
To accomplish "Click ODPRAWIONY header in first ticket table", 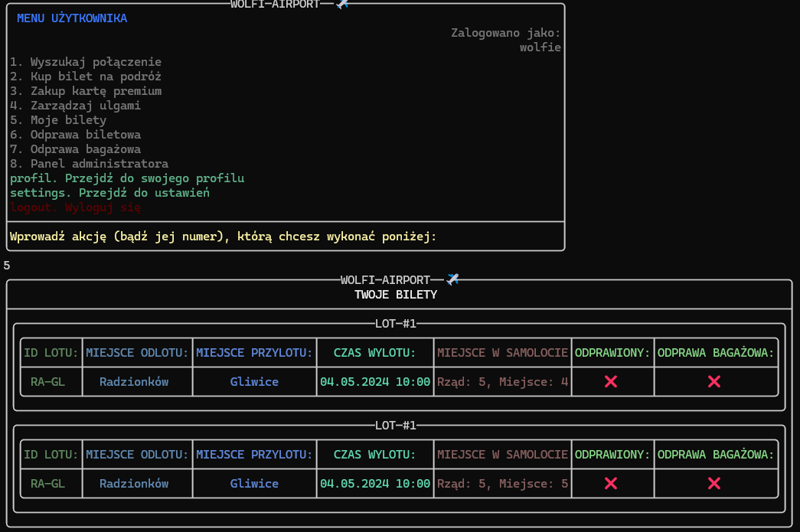I will pyautogui.click(x=612, y=353).
